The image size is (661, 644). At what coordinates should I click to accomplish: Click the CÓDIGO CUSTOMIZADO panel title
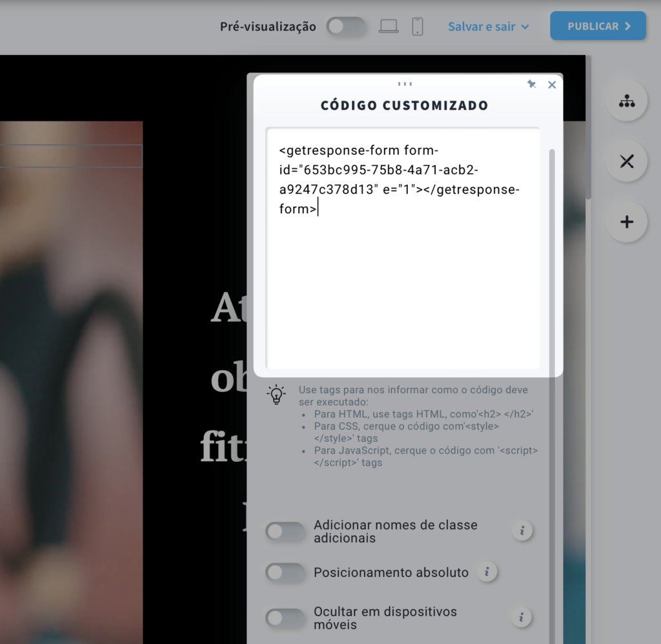404,105
